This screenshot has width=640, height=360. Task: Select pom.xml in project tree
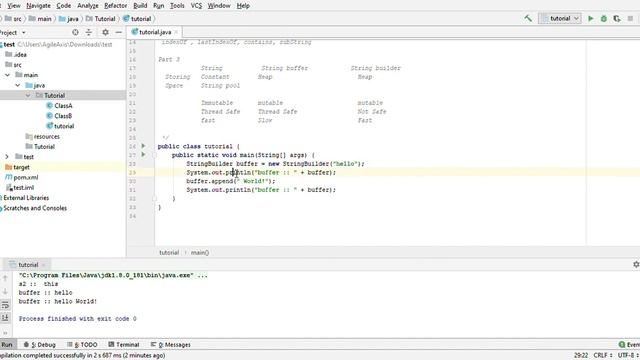(x=22, y=177)
